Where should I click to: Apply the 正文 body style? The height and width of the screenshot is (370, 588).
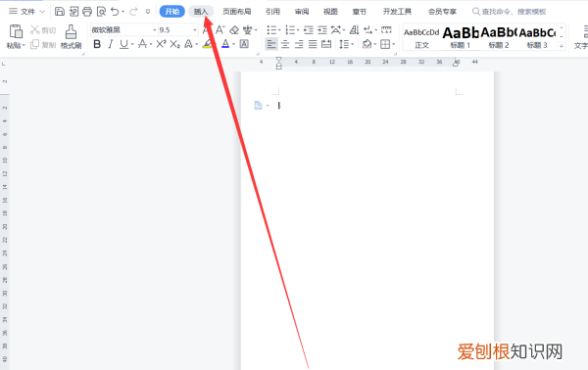click(x=421, y=37)
